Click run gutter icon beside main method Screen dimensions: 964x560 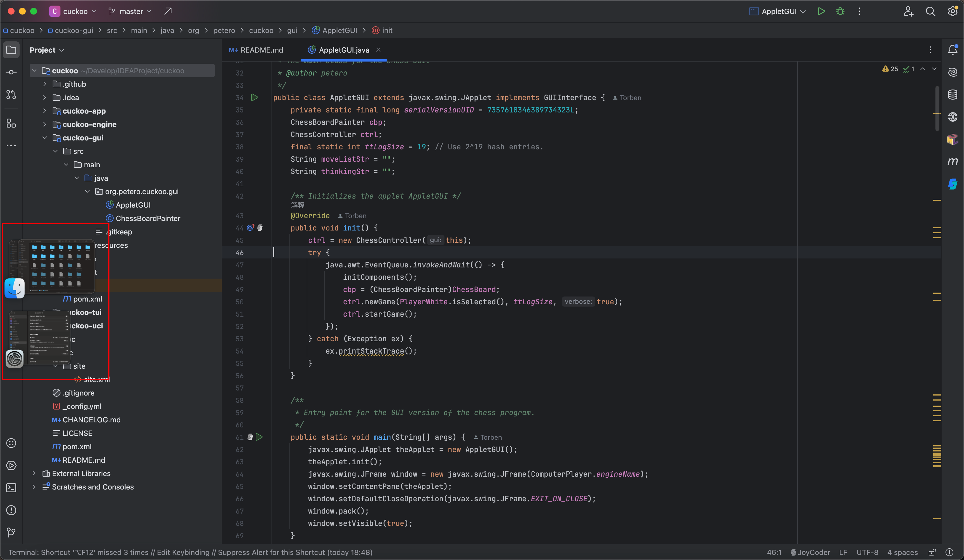point(259,437)
